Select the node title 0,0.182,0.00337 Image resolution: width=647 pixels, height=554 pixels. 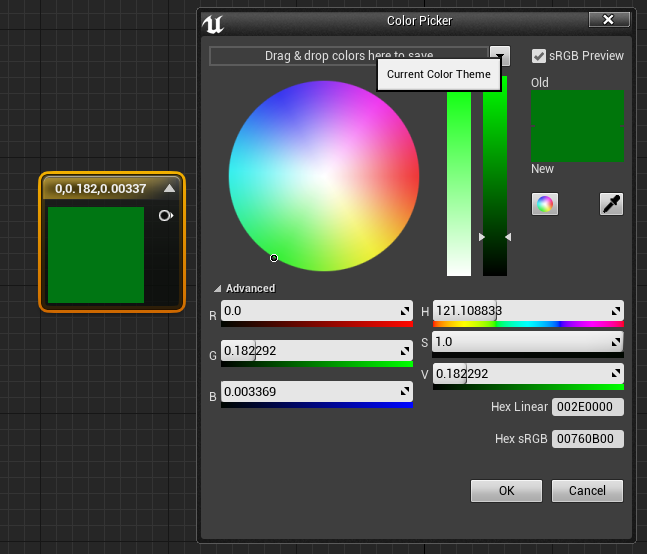(x=101, y=189)
